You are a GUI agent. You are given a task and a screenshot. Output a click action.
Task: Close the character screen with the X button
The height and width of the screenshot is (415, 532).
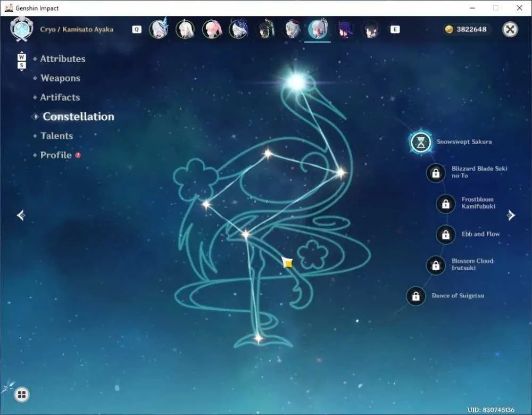(510, 29)
